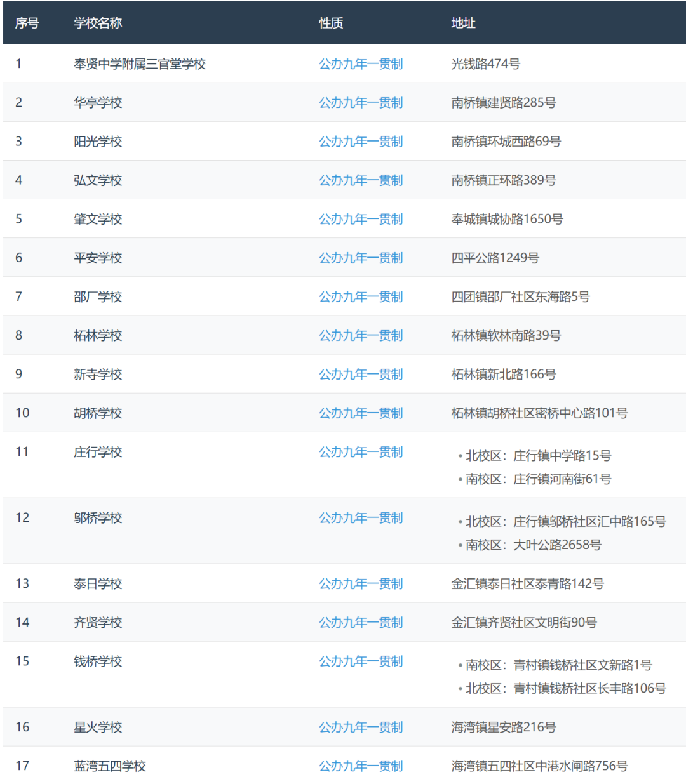Click the address 四平公路1249号
The image size is (686, 784).
495,258
